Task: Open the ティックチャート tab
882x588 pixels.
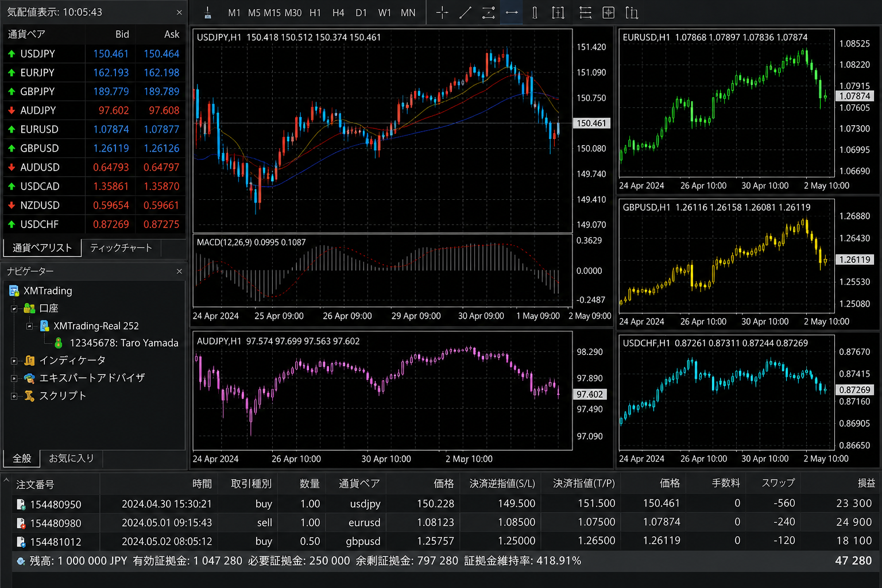Action: pos(121,247)
